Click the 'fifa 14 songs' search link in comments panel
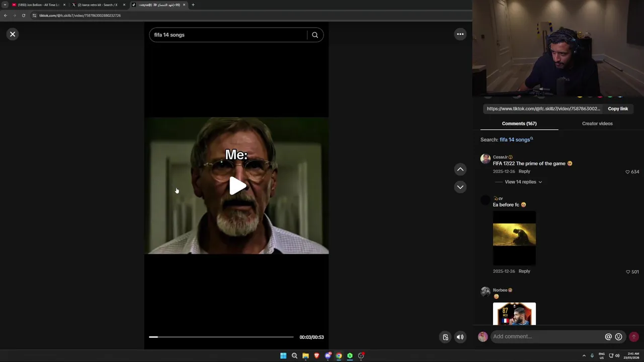The width and height of the screenshot is (644, 362). (516, 140)
